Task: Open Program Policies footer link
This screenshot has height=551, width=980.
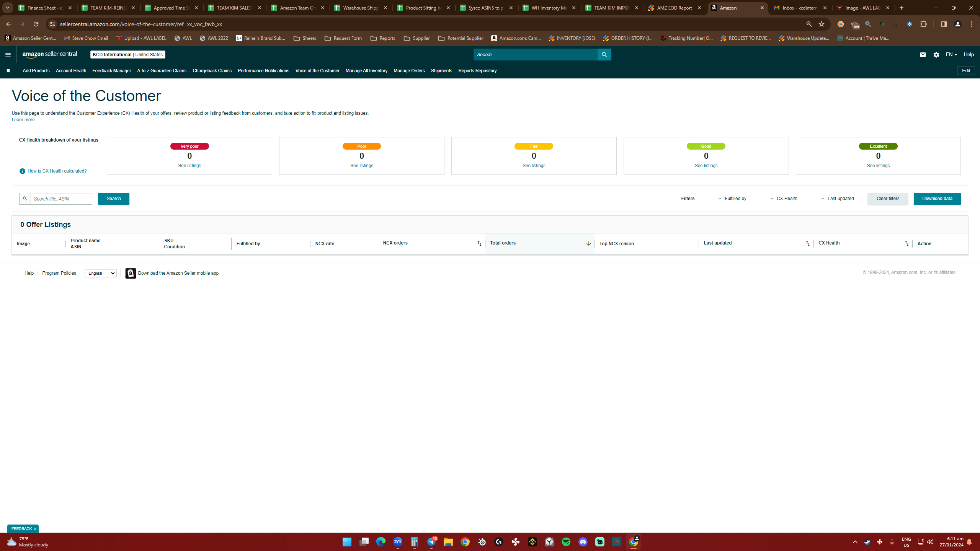Action: pyautogui.click(x=59, y=273)
